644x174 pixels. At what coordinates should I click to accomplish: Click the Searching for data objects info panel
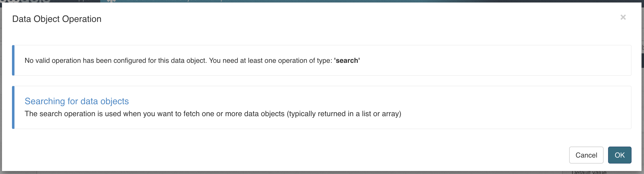[300, 107]
